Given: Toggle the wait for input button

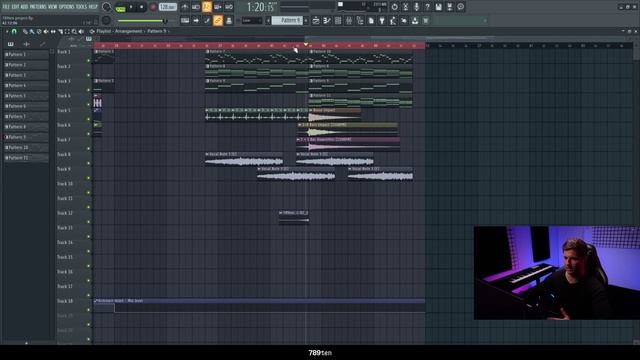Looking at the screenshot, I should pyautogui.click(x=196, y=7).
